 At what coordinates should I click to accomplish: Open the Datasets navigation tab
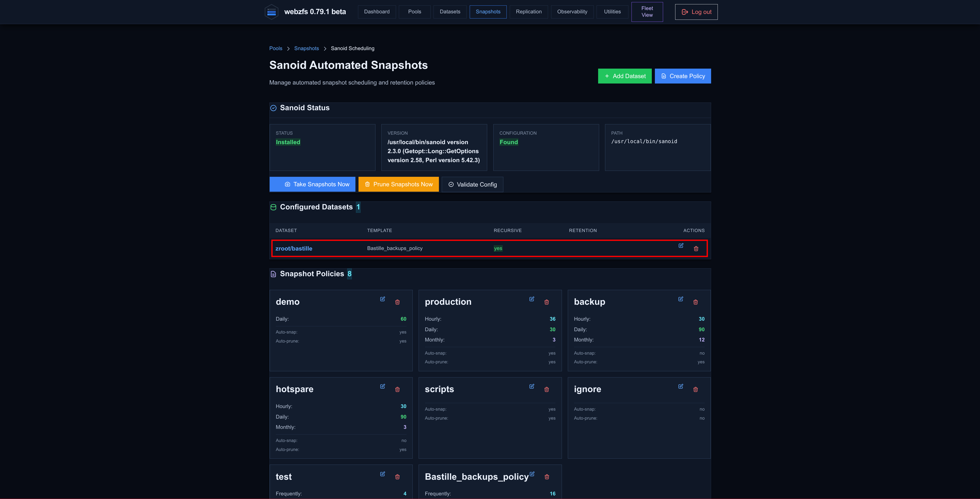pyautogui.click(x=450, y=12)
